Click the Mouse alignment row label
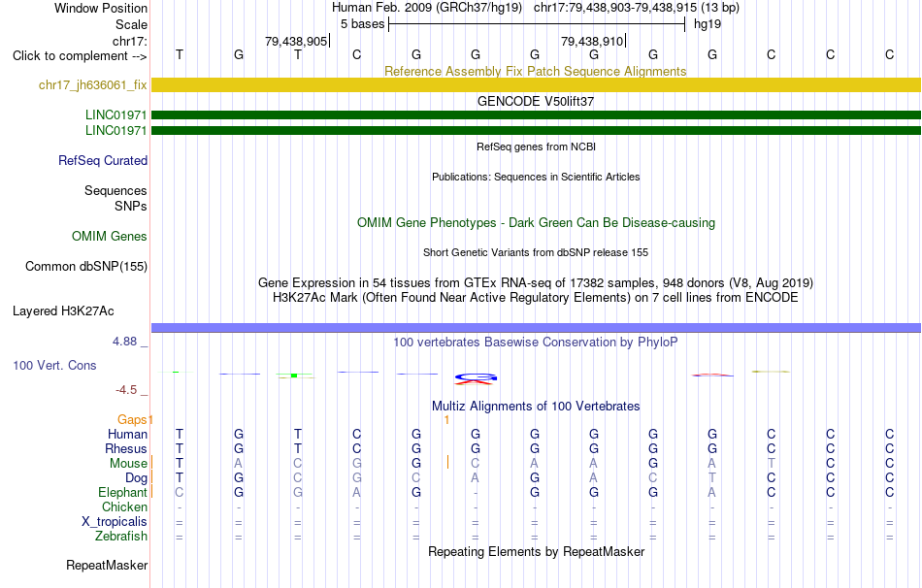Screen dimensions: 922x588 pyautogui.click(x=128, y=464)
